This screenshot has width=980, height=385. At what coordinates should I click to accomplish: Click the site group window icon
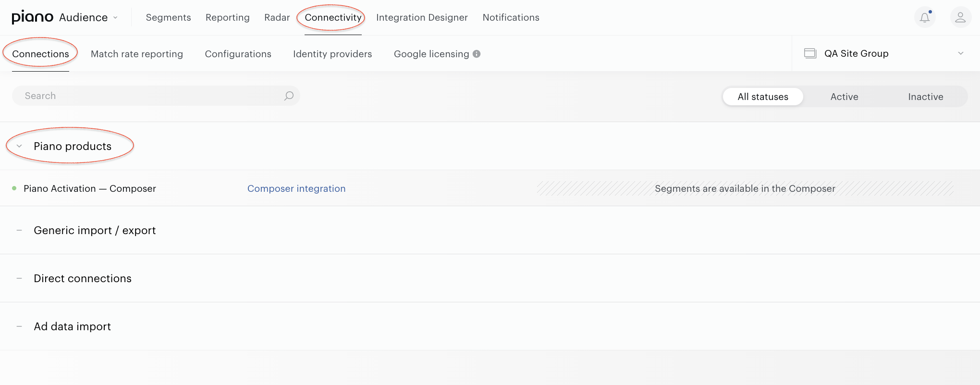tap(810, 53)
